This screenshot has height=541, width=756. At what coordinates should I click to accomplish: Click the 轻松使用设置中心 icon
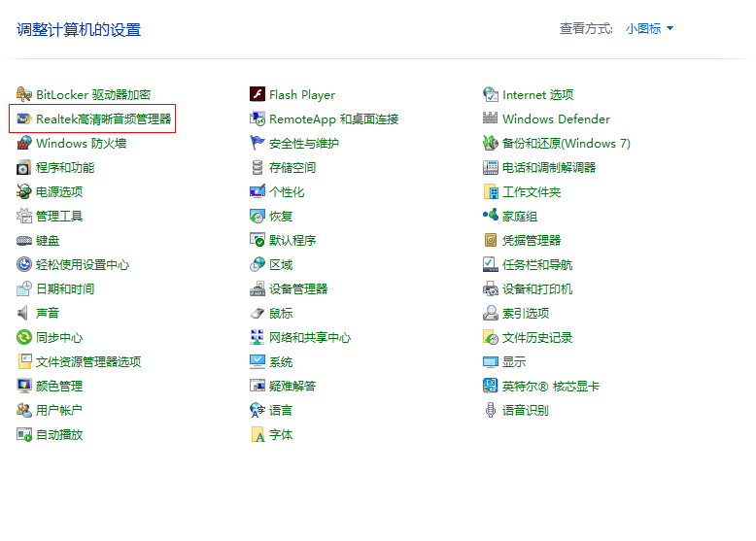tap(24, 264)
